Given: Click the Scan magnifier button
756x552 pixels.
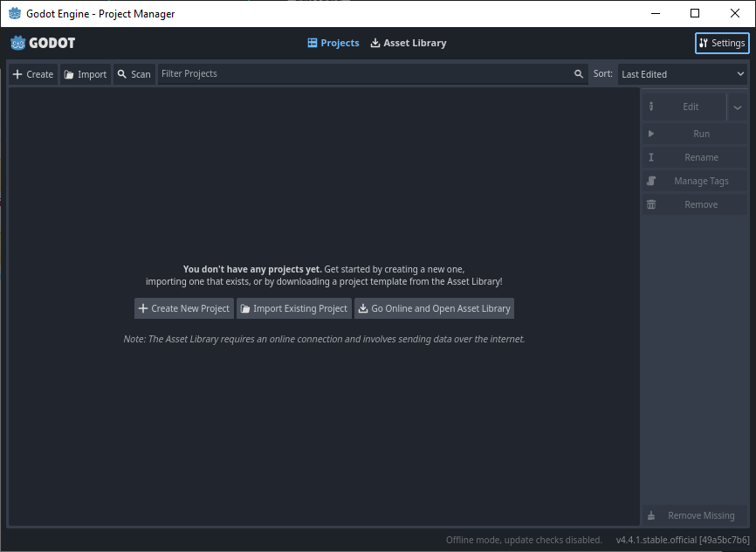Looking at the screenshot, I should tap(134, 74).
